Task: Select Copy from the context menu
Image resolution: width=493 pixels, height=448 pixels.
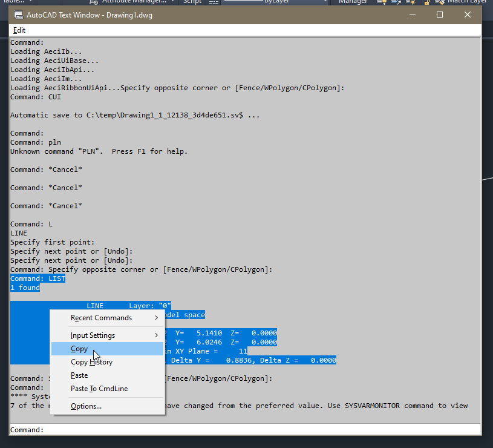Action: click(x=79, y=349)
